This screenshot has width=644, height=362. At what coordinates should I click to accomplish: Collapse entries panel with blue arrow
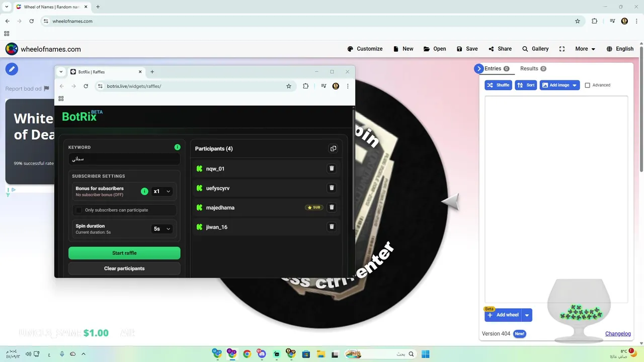[479, 69]
